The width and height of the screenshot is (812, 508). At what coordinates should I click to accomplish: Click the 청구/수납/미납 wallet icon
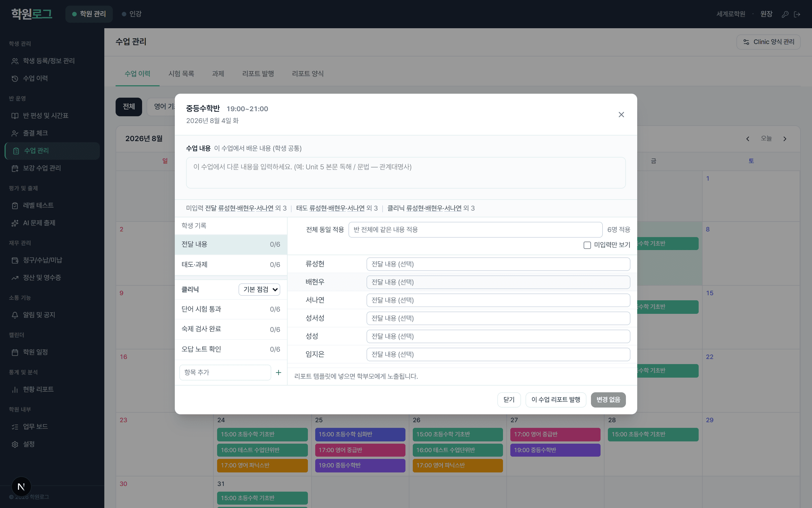[15, 260]
